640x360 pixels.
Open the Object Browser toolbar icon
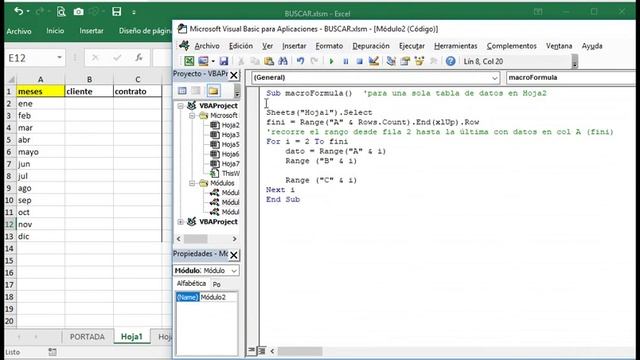(419, 61)
